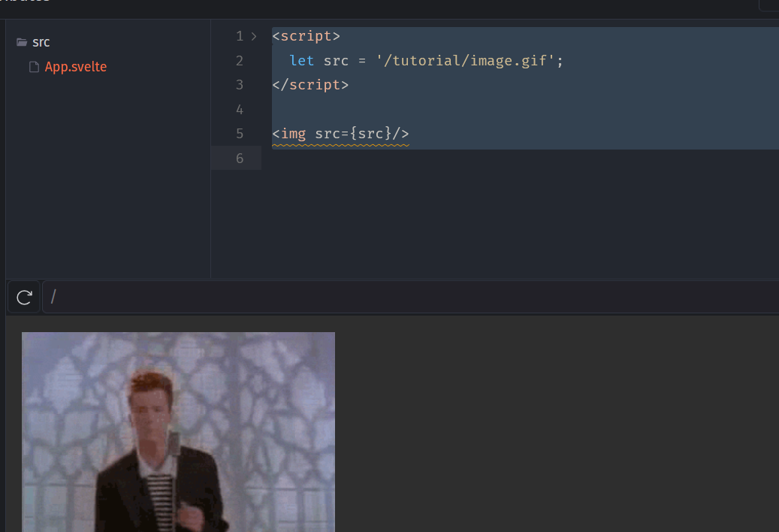The image size is (779, 532).
Task: Place cursor in the opening script tag
Action: click(x=306, y=36)
